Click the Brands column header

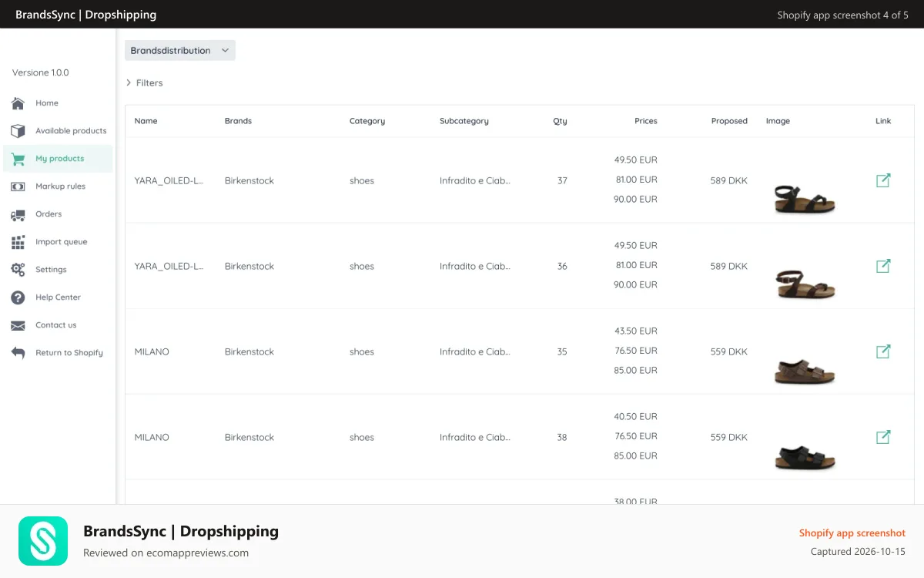pos(238,121)
